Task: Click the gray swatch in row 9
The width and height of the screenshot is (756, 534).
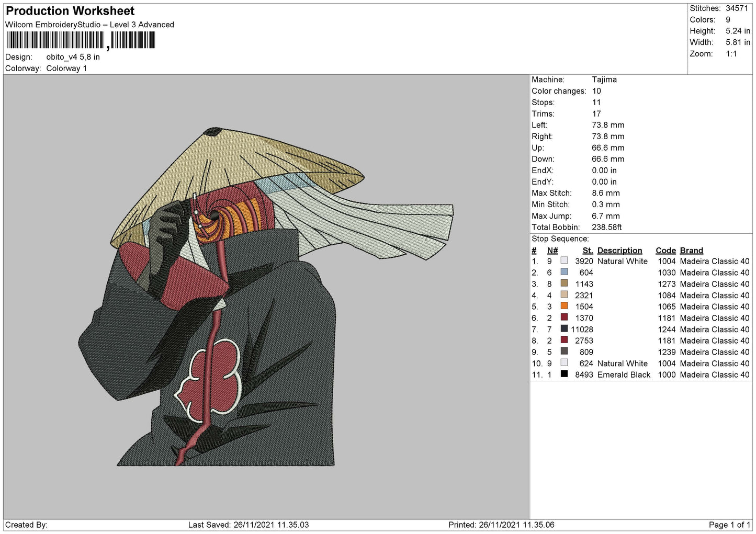Action: point(564,351)
